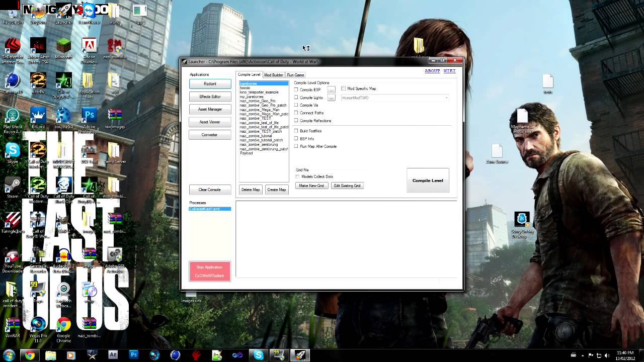
Task: Enable the Connect Paths checkbox
Action: [296, 113]
